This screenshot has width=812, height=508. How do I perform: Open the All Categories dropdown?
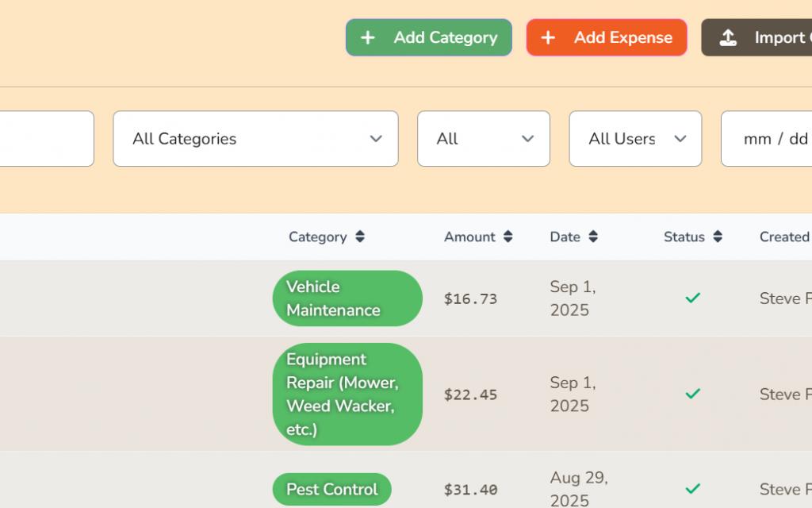(x=255, y=139)
